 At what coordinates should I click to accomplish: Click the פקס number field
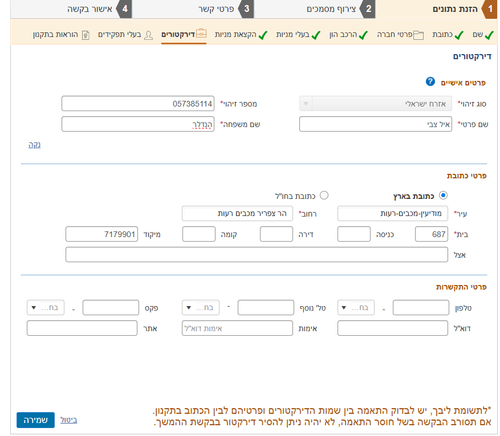pos(111,307)
